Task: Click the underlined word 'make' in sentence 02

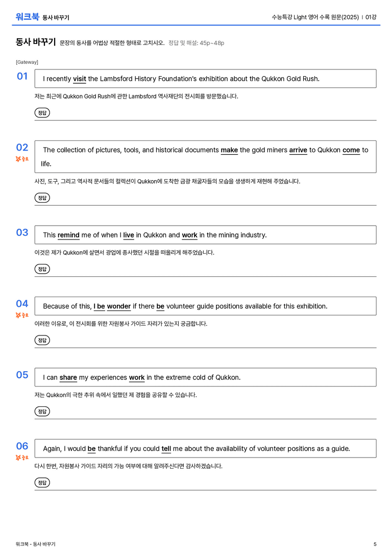Action: tap(229, 150)
